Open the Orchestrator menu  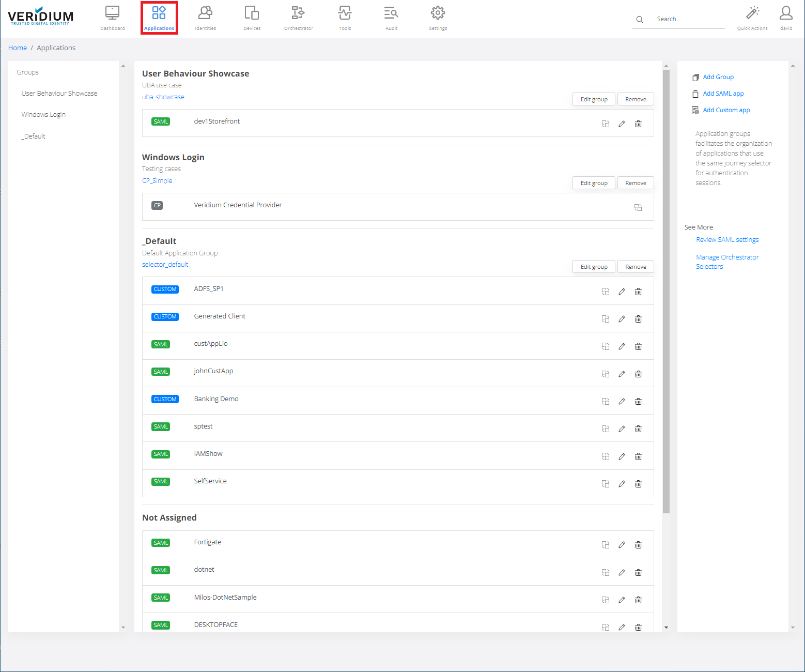pyautogui.click(x=298, y=18)
